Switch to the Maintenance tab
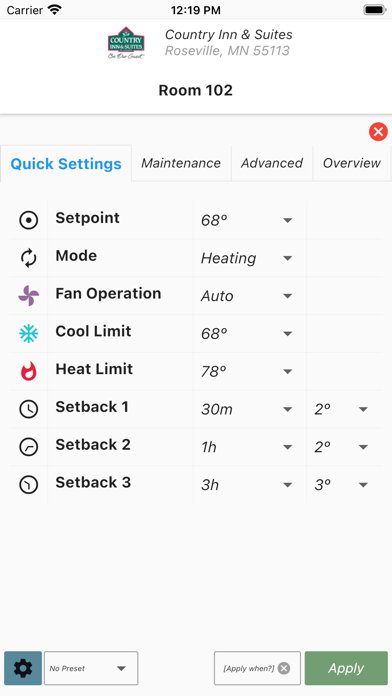The width and height of the screenshot is (392, 696). click(x=181, y=163)
